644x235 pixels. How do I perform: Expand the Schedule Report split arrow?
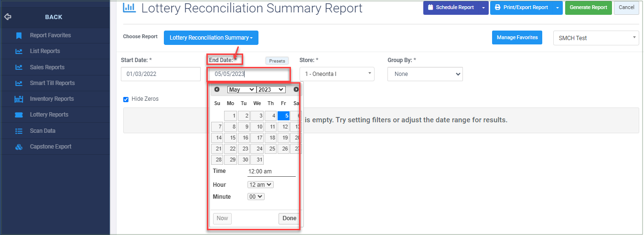click(483, 8)
